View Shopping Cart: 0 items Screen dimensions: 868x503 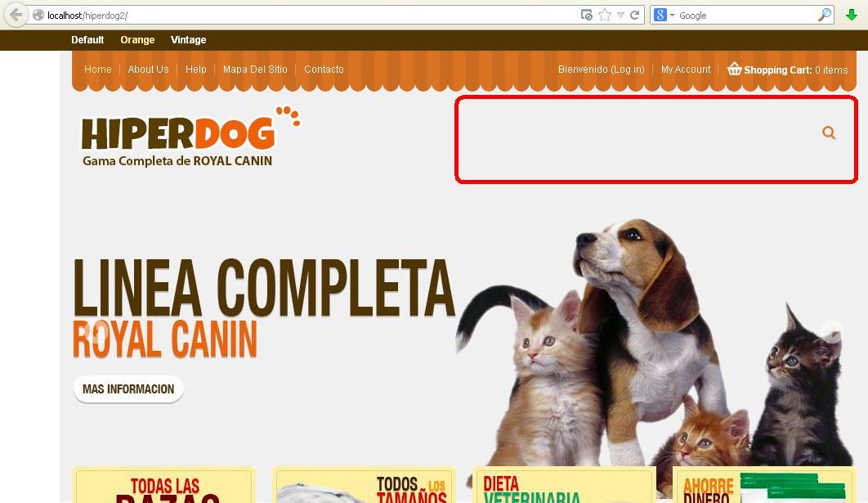[795, 70]
